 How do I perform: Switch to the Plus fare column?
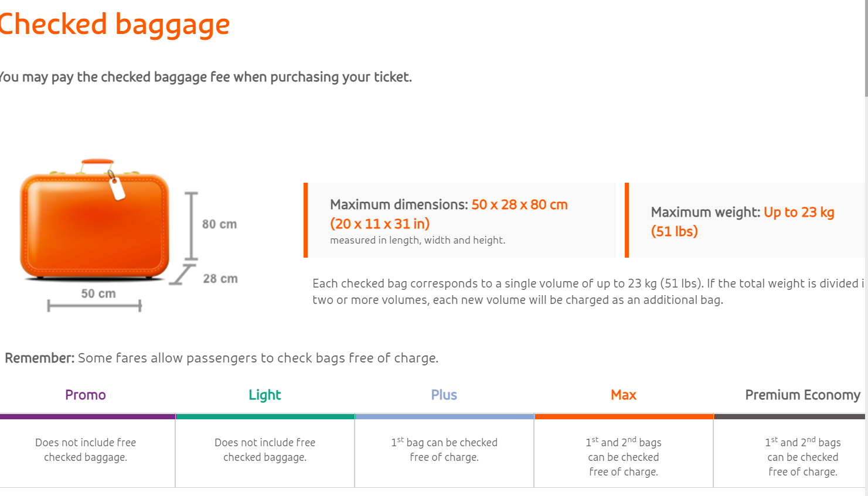pyautogui.click(x=444, y=395)
